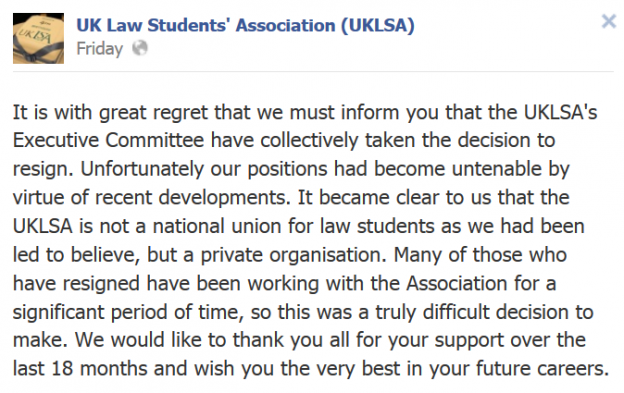Click the word "resign." in the post
624x393 pixels.
tap(43, 169)
